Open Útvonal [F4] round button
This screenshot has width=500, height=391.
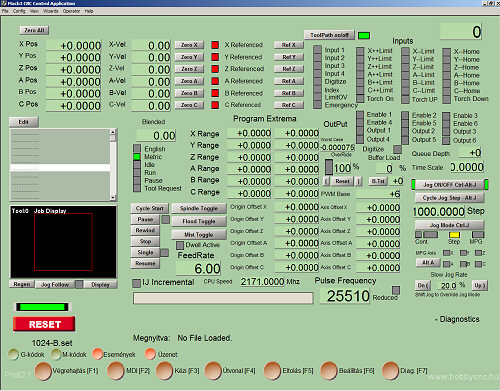point(213,371)
